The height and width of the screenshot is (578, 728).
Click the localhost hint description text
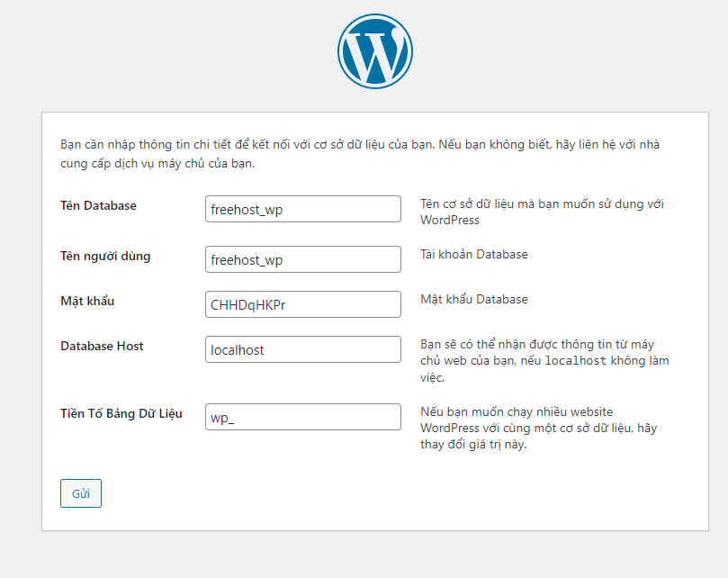pyautogui.click(x=544, y=360)
